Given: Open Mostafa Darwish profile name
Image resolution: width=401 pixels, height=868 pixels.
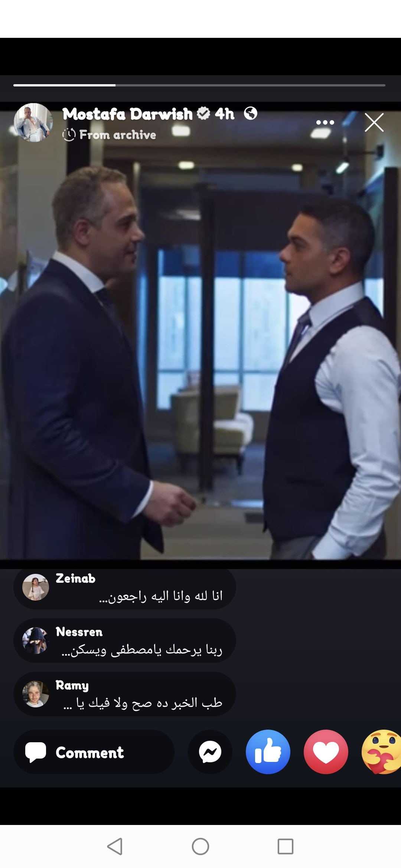Looking at the screenshot, I should [x=127, y=114].
